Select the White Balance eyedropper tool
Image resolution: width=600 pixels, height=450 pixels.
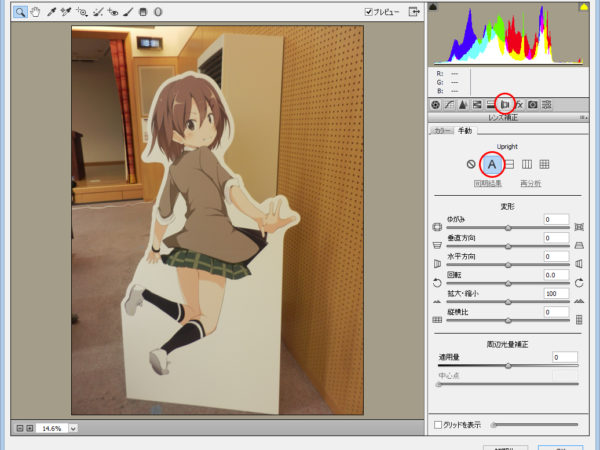click(51, 12)
